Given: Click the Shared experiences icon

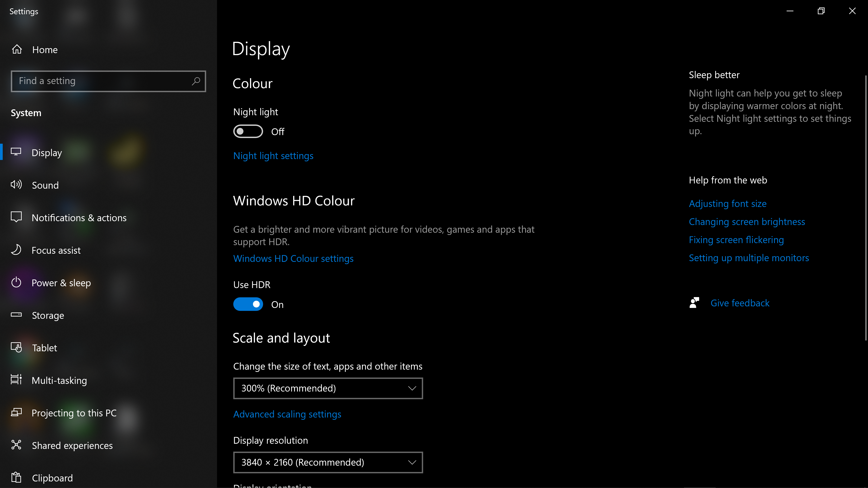Looking at the screenshot, I should tap(16, 445).
